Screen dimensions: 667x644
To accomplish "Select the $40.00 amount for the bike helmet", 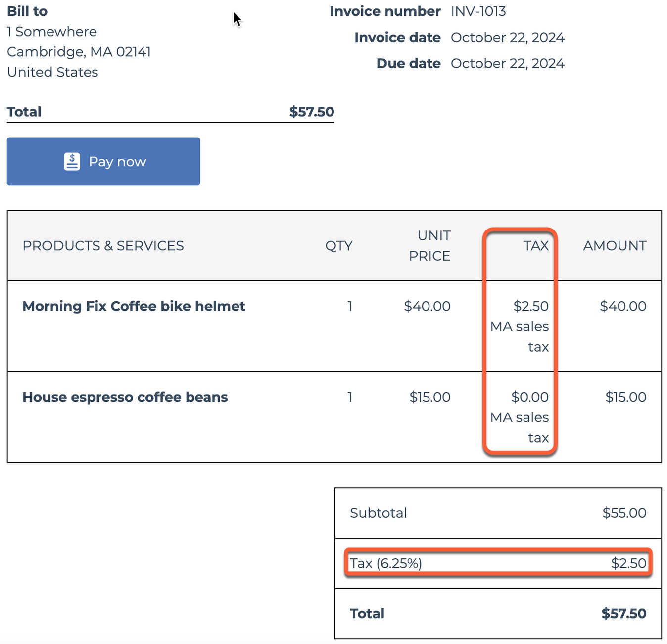I will (x=623, y=306).
